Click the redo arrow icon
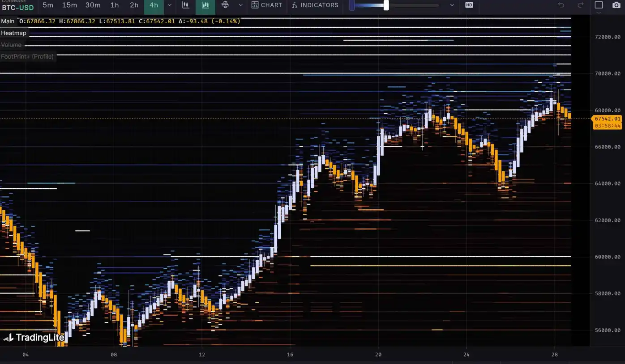 click(x=581, y=5)
